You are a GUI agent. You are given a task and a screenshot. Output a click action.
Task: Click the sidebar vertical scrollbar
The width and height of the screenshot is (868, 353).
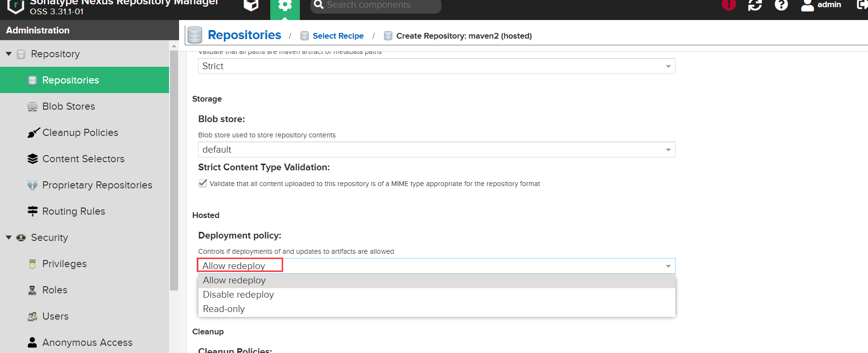[x=174, y=170]
